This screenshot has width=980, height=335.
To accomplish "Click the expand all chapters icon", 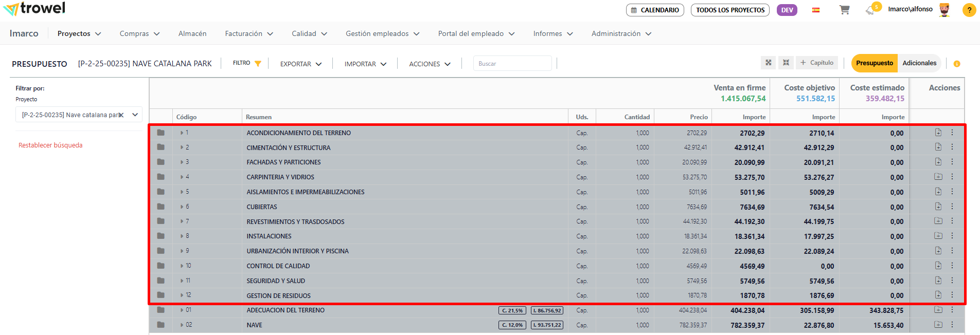I will coord(768,63).
